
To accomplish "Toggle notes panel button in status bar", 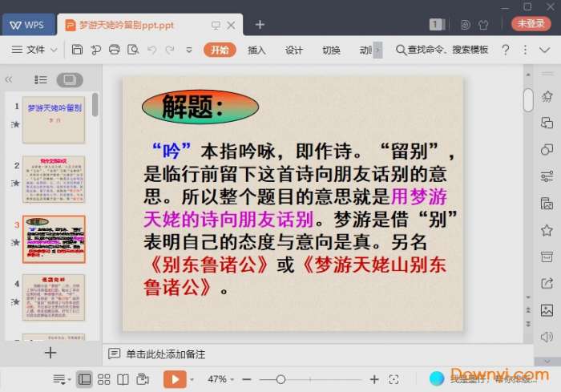I will [x=60, y=379].
